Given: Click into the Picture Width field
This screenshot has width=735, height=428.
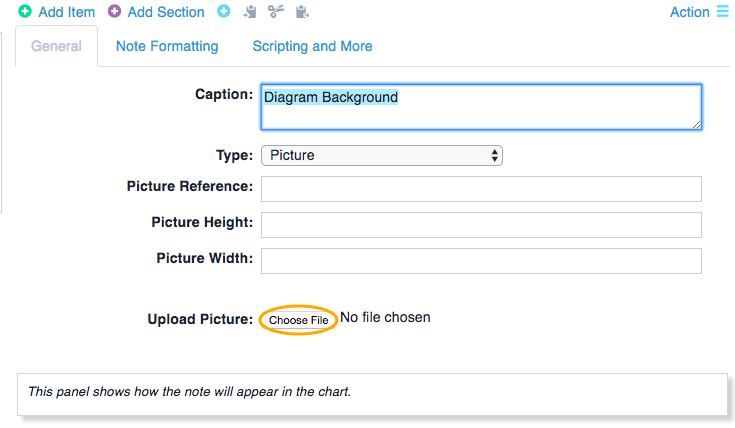Looking at the screenshot, I should tap(480, 260).
